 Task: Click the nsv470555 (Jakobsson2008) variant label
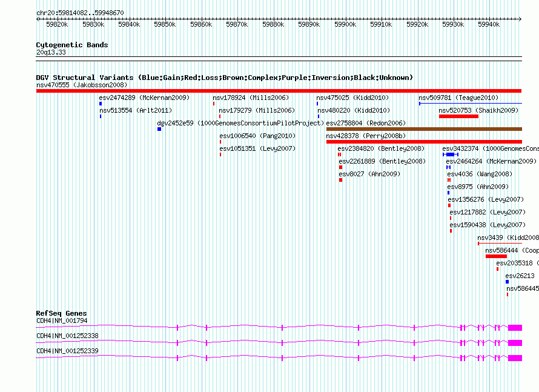point(82,85)
